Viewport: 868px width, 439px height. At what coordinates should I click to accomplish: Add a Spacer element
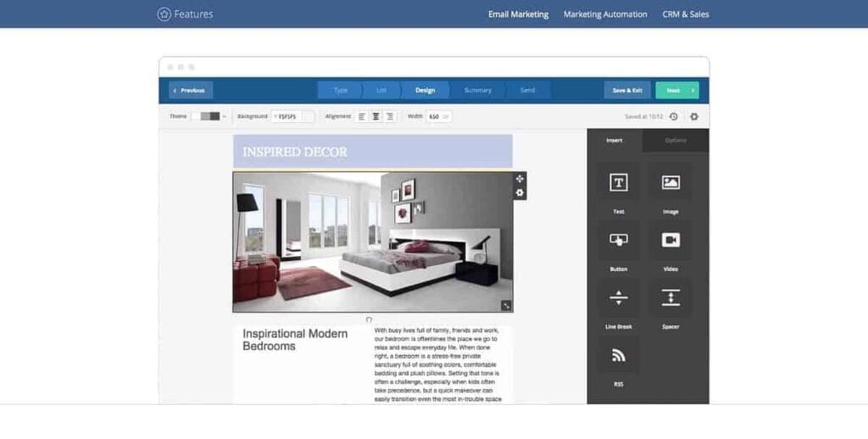pos(670,297)
